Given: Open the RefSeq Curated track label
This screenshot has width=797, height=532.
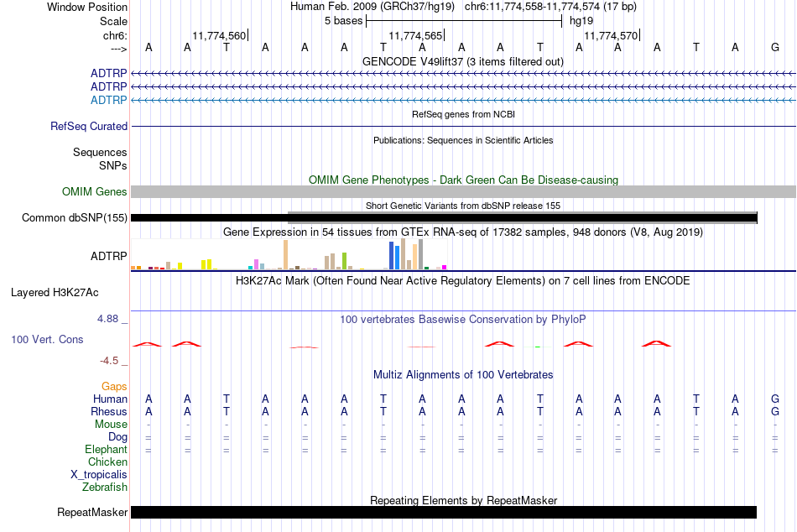Looking at the screenshot, I should (x=89, y=126).
